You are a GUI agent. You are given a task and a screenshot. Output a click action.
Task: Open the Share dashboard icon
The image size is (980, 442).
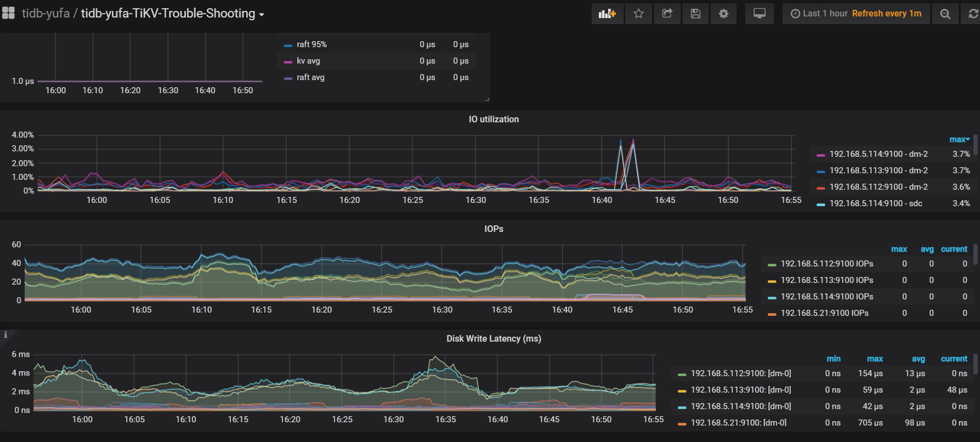click(667, 14)
